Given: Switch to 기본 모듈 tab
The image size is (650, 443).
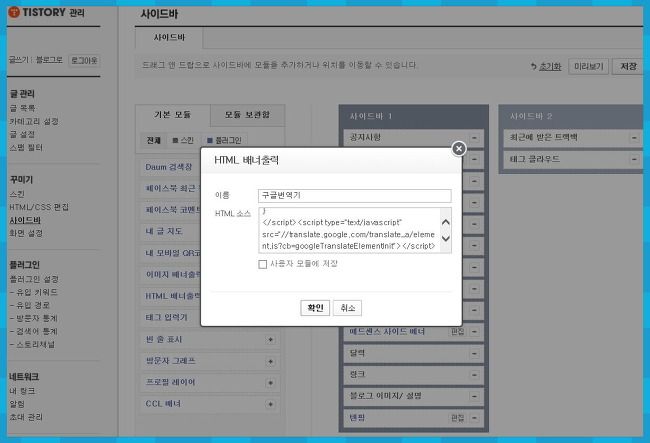Looking at the screenshot, I should click(x=172, y=115).
